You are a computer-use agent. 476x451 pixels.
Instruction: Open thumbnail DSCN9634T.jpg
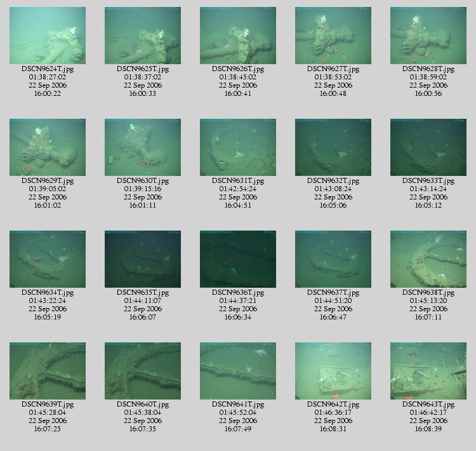48,259
